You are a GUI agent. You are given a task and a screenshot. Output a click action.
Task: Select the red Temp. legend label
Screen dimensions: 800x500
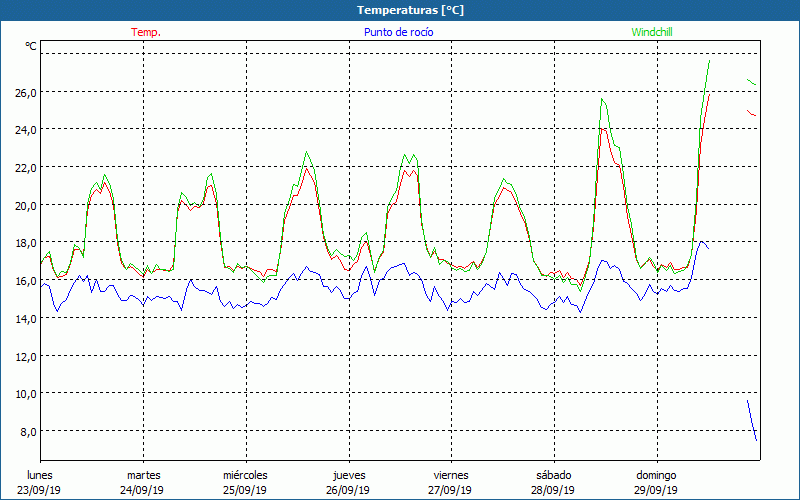146,32
